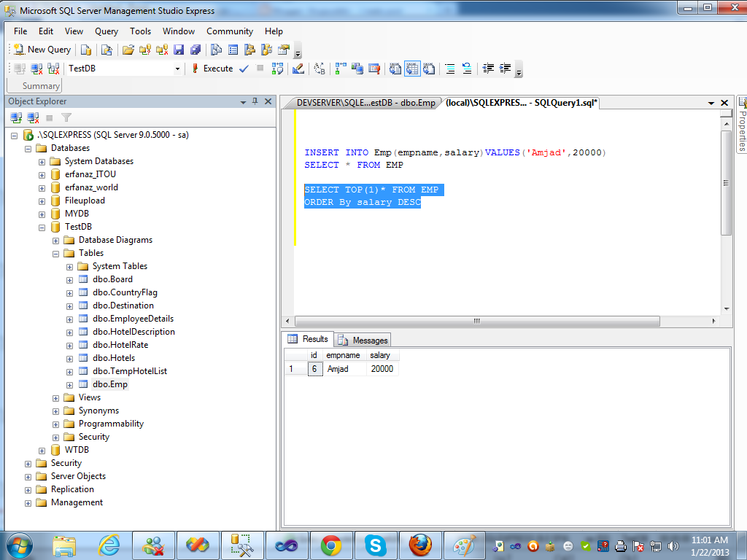Expand the System Databases node
The image size is (747, 560).
click(42, 162)
